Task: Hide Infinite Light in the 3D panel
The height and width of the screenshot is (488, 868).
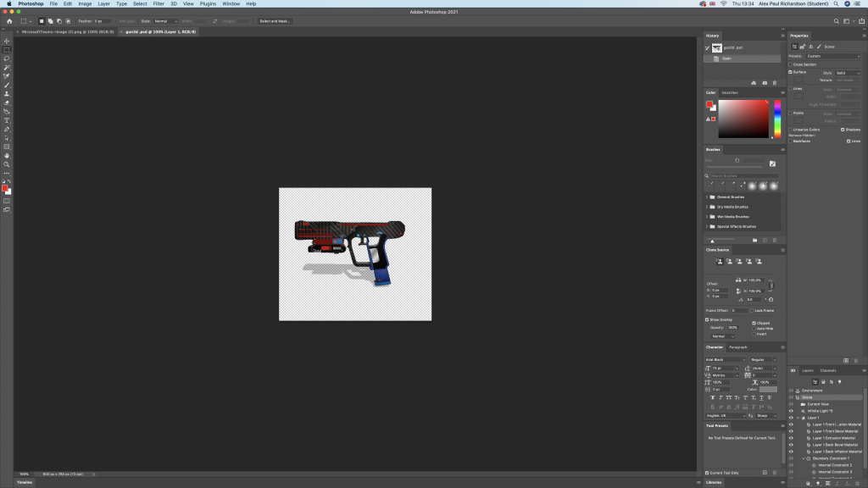Action: click(x=791, y=411)
